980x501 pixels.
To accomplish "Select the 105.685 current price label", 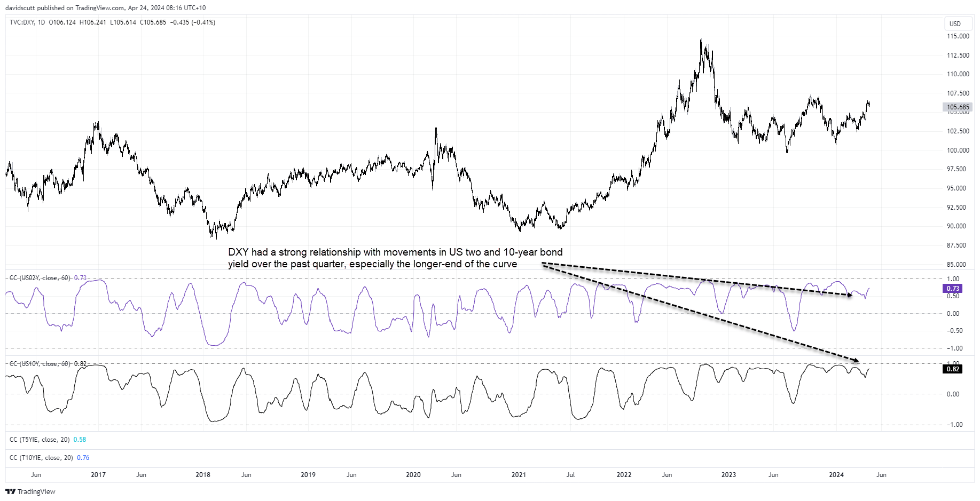I will [958, 107].
